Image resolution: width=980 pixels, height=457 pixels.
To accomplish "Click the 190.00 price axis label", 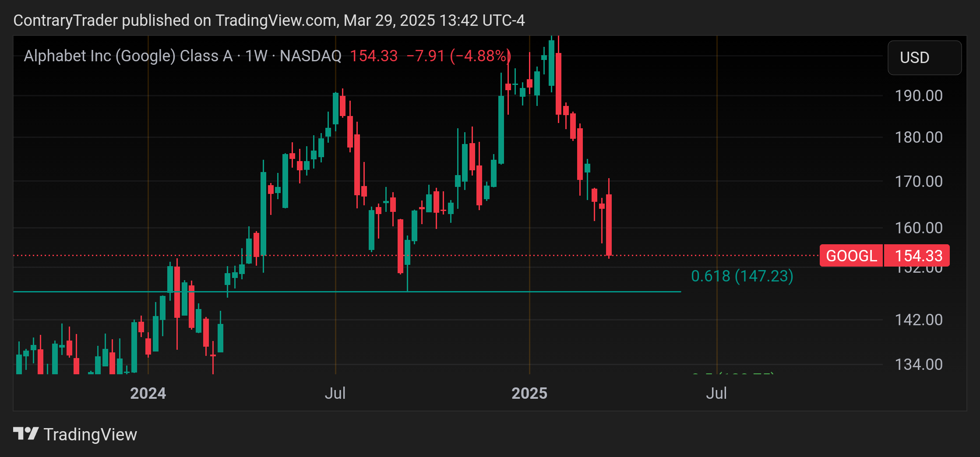I will pyautogui.click(x=919, y=95).
